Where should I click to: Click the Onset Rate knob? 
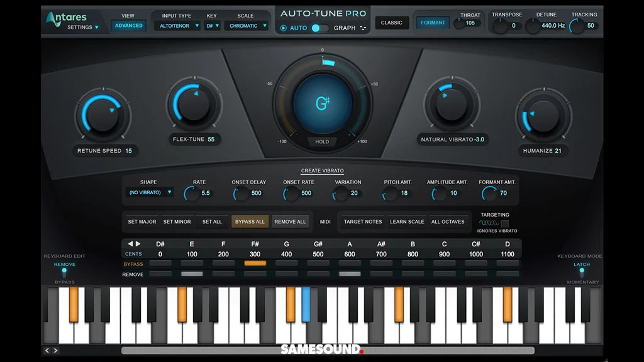click(291, 194)
